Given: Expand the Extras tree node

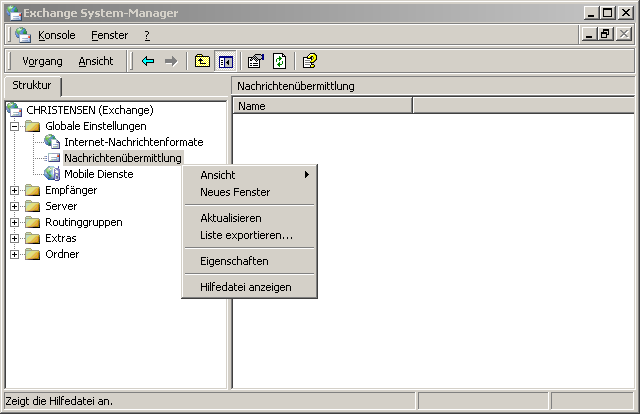Looking at the screenshot, I should coord(14,238).
